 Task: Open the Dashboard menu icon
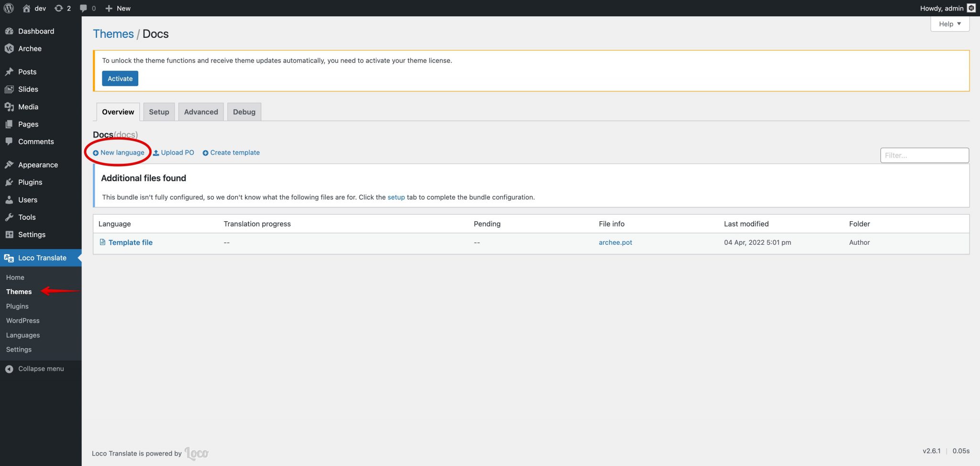click(x=9, y=31)
